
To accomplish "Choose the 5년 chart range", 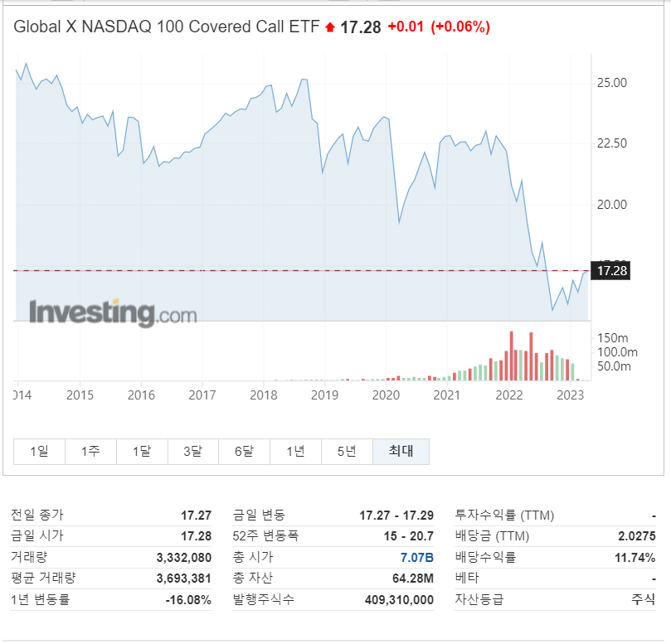I will [x=347, y=451].
